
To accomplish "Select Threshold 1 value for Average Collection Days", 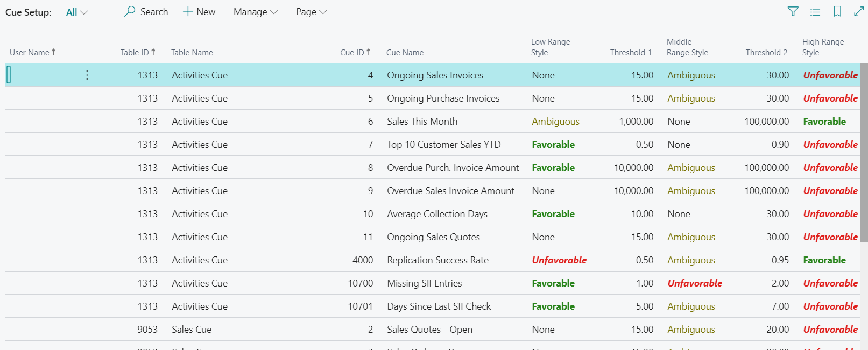I will coord(642,214).
